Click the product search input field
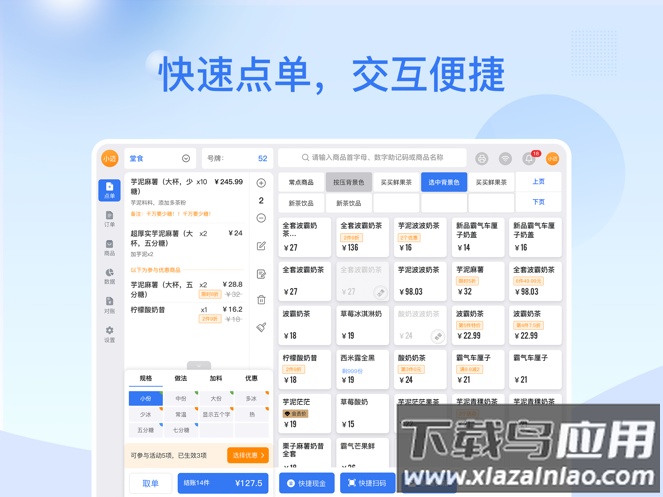 pyautogui.click(x=372, y=158)
